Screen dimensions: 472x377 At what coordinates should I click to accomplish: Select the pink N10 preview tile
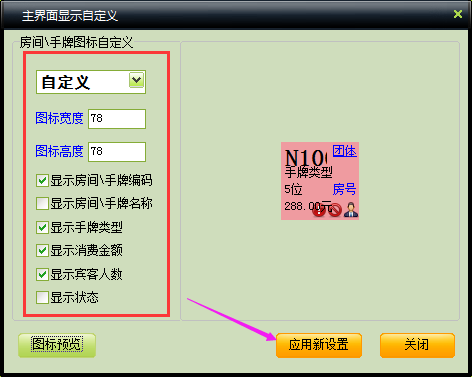pyautogui.click(x=320, y=181)
